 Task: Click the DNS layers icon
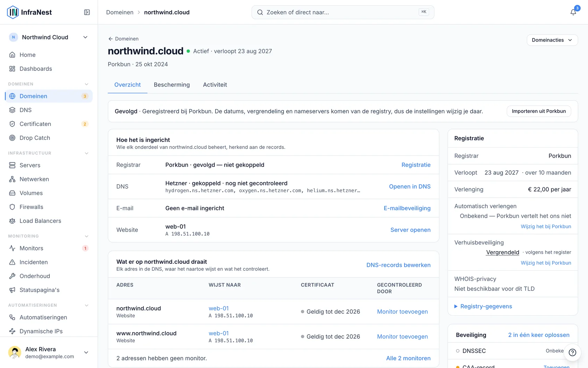(12, 110)
